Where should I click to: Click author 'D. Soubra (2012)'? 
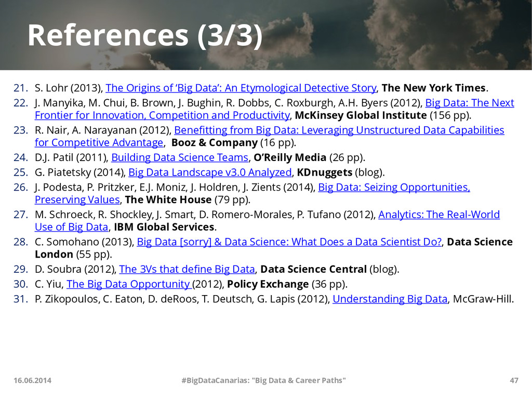pos(75,269)
